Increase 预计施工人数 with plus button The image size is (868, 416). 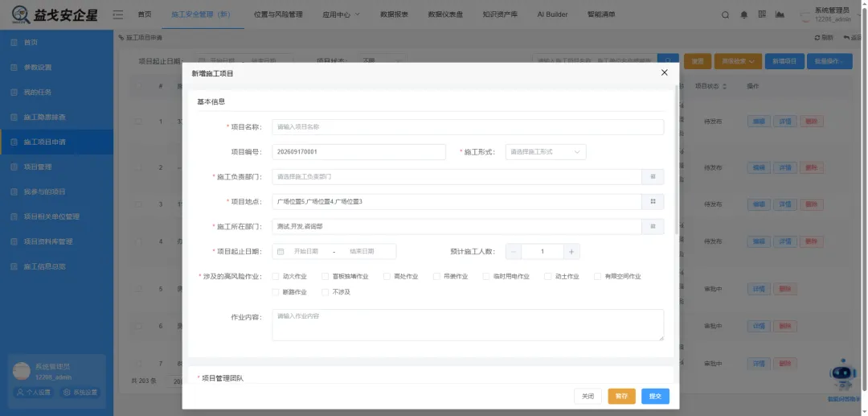pos(571,252)
